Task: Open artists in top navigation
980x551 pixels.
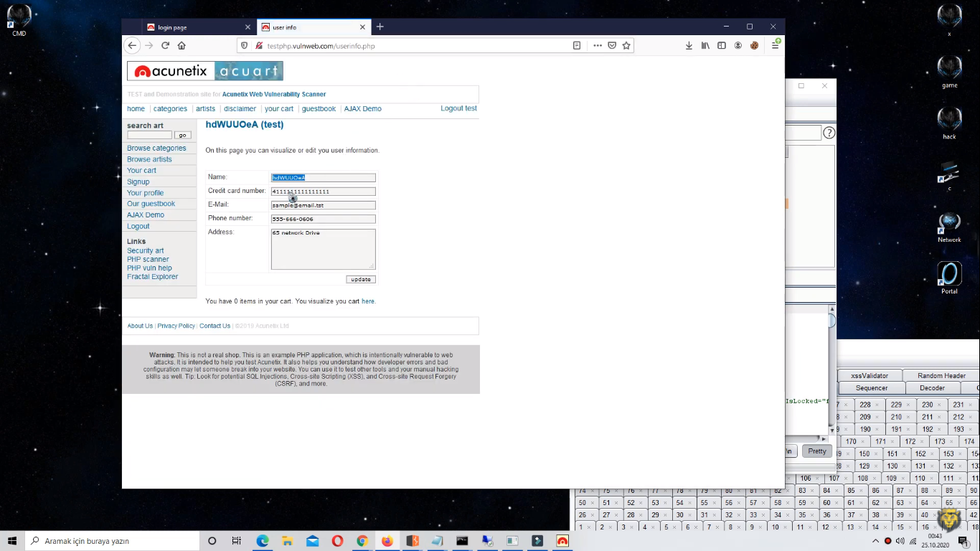Action: pos(205,108)
